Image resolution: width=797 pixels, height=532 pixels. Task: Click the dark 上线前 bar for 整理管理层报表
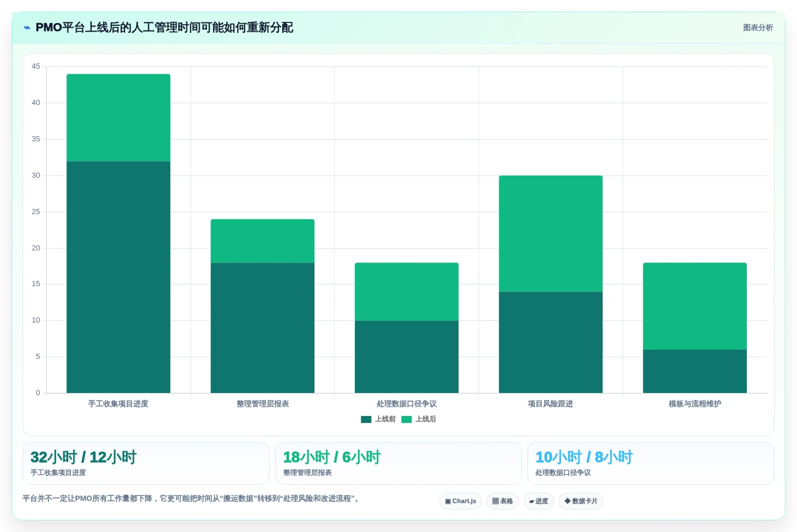tap(263, 328)
